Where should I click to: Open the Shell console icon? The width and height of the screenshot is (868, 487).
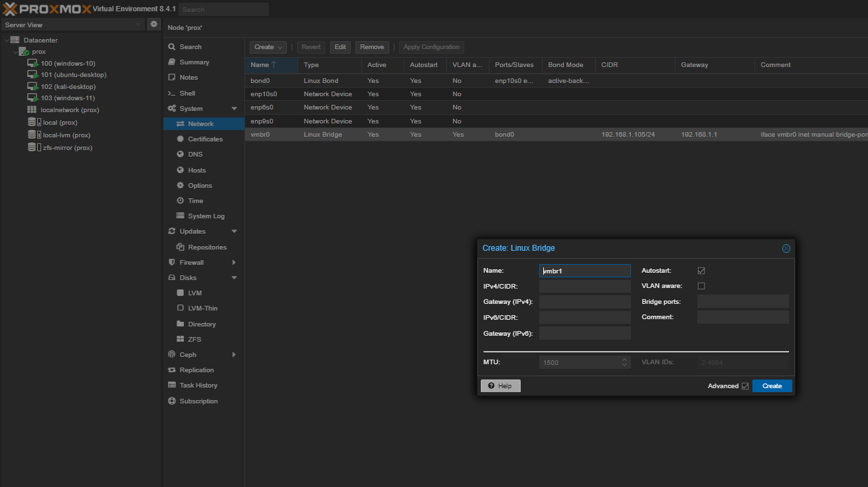tap(172, 94)
